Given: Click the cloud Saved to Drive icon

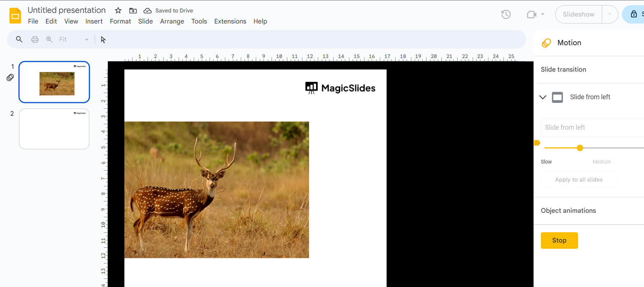Looking at the screenshot, I should point(148,11).
